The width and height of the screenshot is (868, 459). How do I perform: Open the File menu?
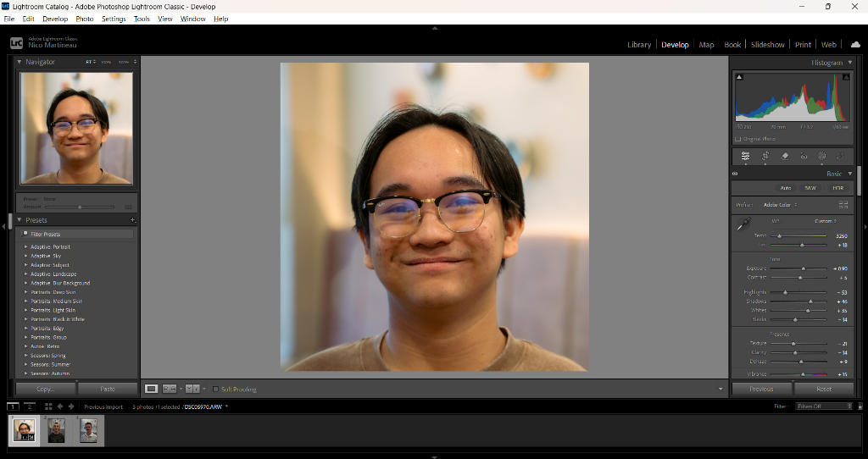pyautogui.click(x=8, y=19)
